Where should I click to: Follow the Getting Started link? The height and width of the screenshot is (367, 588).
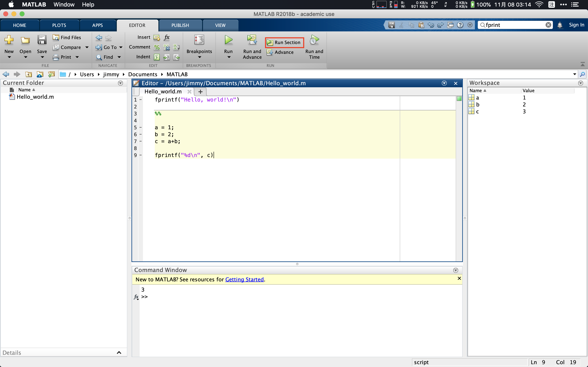pos(244,279)
